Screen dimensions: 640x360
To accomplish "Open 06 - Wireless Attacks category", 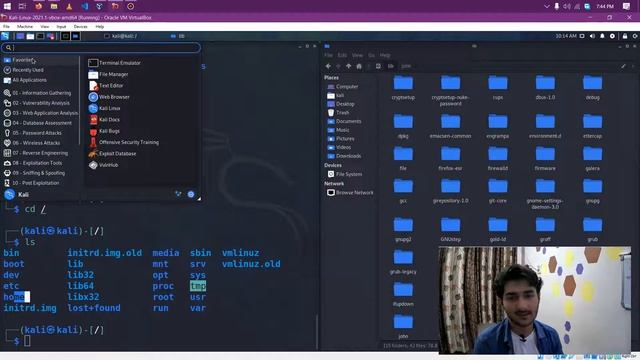I will [32, 143].
